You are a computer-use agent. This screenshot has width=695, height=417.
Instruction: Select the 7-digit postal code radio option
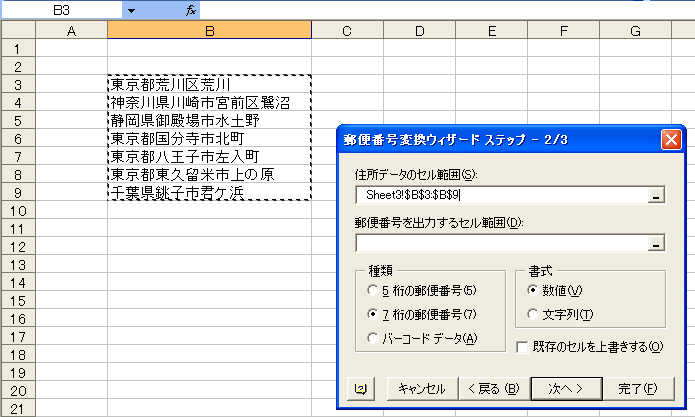(373, 314)
